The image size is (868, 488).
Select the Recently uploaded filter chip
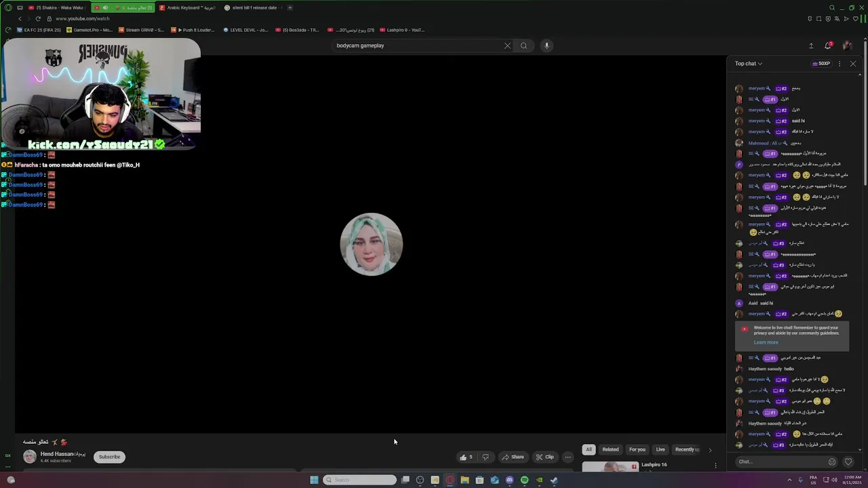[686, 449]
